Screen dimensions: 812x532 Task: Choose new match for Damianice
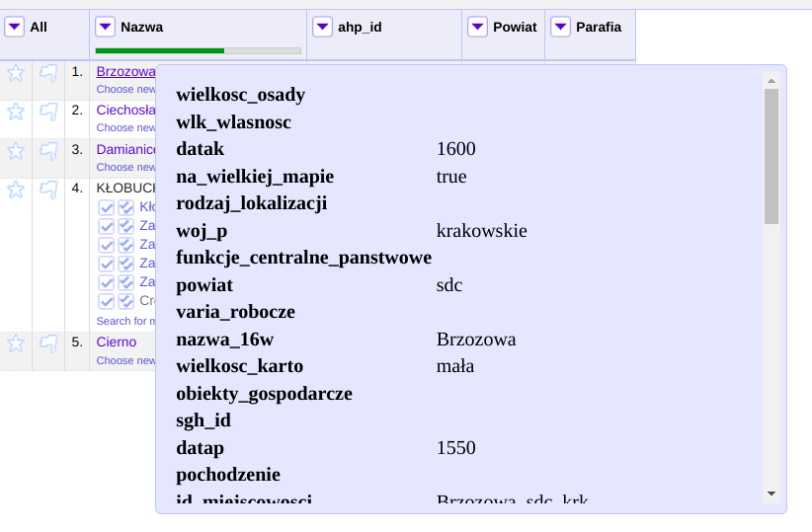point(125,167)
